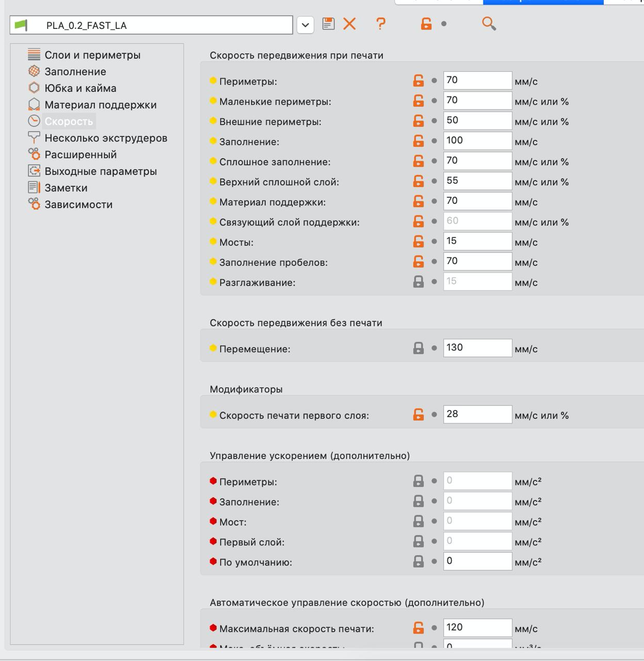Click gray lock icon for Перемещение

[x=418, y=348]
